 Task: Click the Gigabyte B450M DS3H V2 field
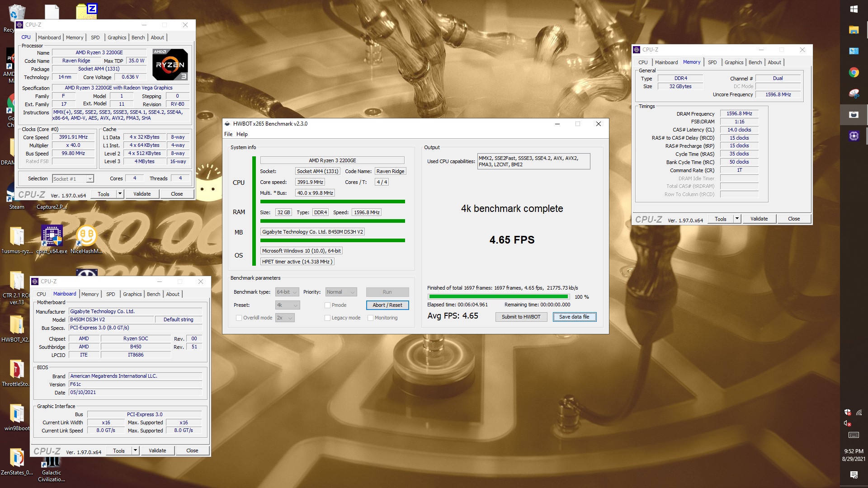tap(312, 232)
